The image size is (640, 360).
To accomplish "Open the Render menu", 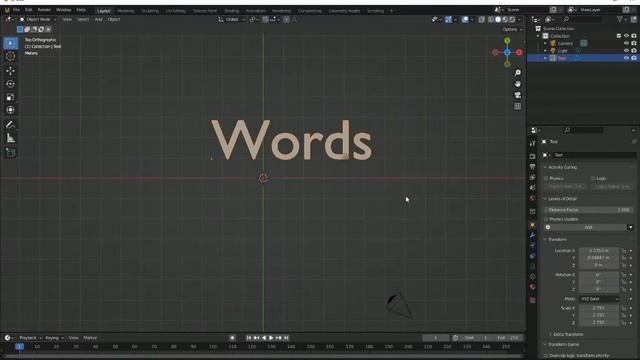I will [x=44, y=10].
